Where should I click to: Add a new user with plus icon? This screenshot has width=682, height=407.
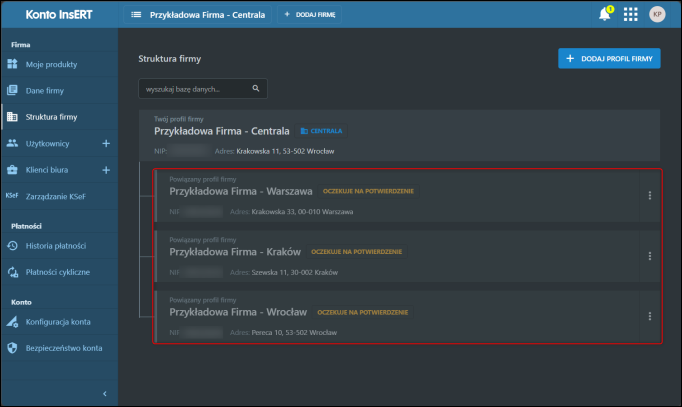pyautogui.click(x=106, y=143)
